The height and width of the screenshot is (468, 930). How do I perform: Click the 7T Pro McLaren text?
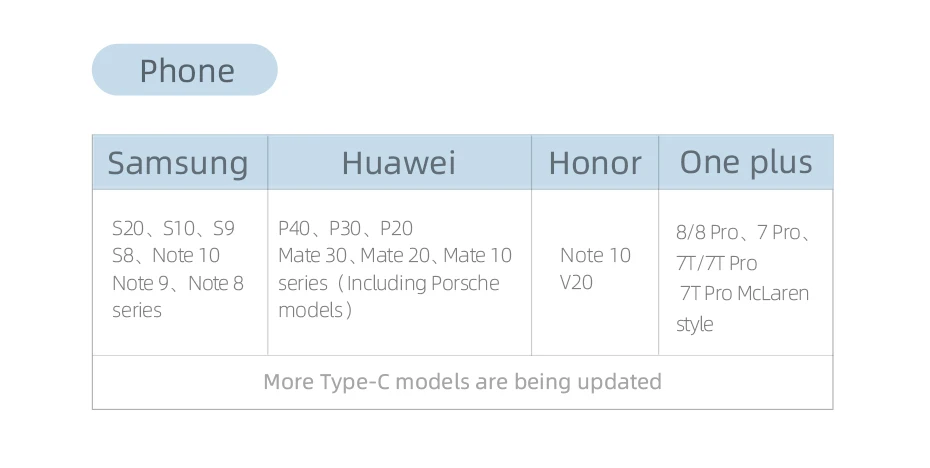(x=744, y=293)
